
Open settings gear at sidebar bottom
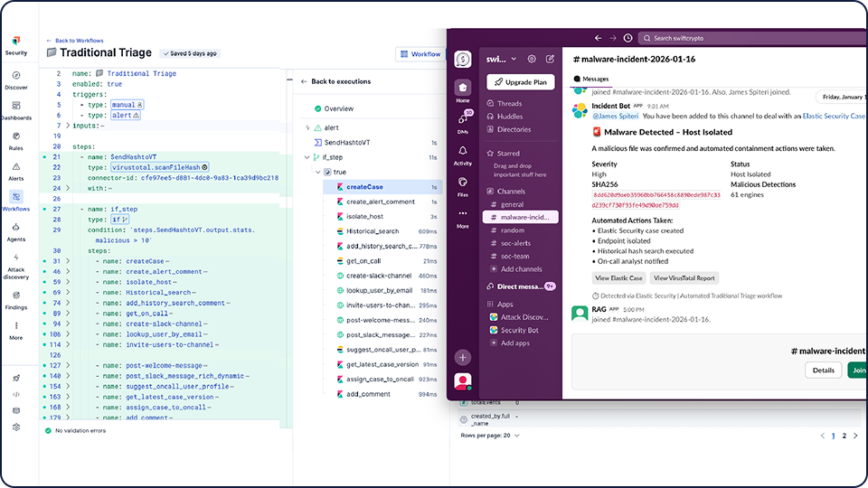(x=16, y=427)
